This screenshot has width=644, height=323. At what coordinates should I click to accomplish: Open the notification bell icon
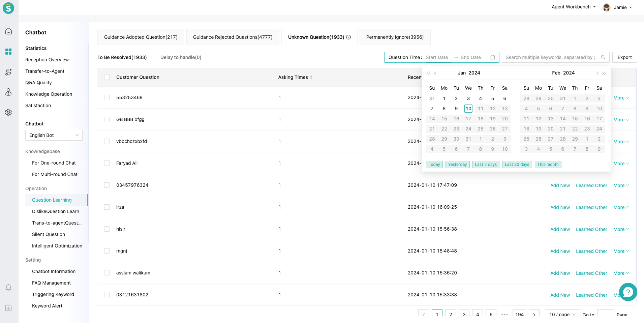[9, 287]
